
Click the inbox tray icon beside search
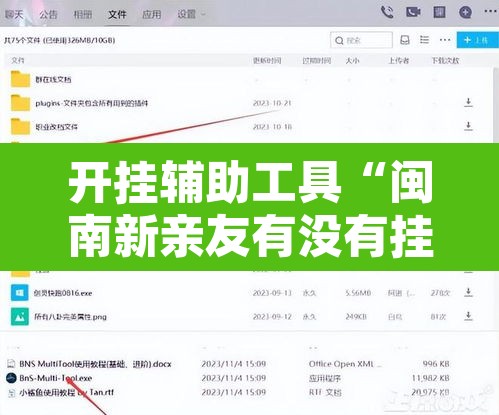click(405, 40)
